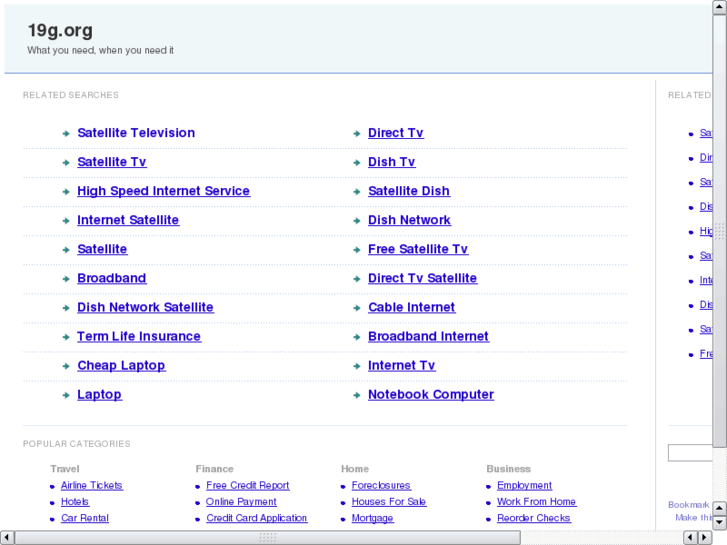Open Direct Tv Satellite link
This screenshot has height=545, width=727.
click(422, 278)
